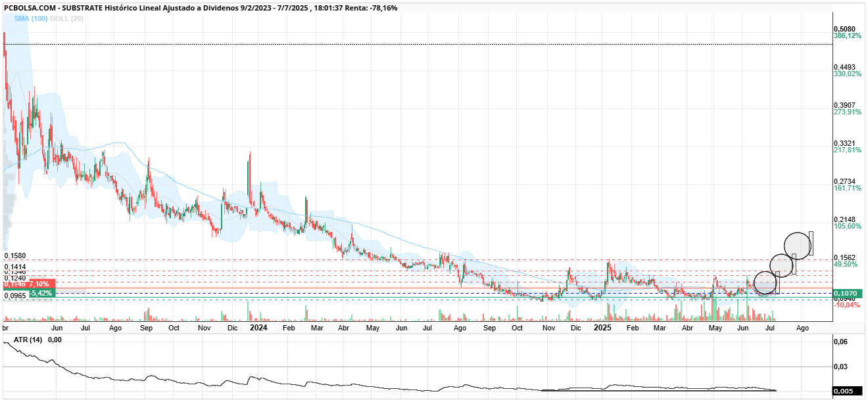Click the 0,3907 price axis label

point(844,105)
